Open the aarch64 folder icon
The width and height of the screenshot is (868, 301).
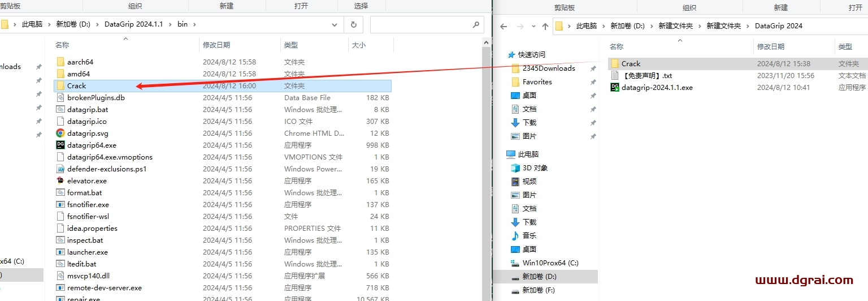(x=60, y=62)
